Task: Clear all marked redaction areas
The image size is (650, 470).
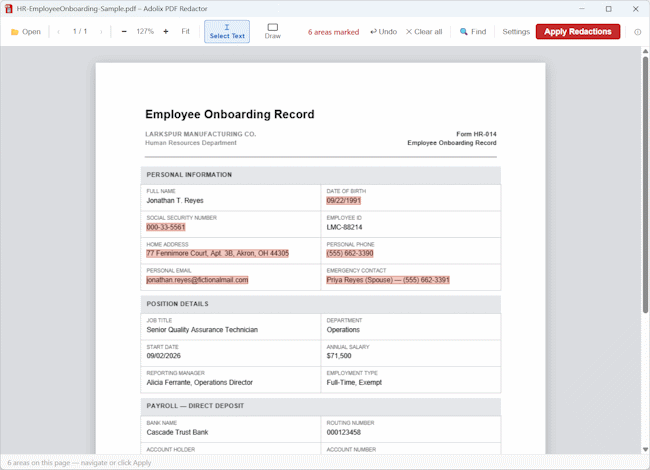Action: [x=424, y=32]
